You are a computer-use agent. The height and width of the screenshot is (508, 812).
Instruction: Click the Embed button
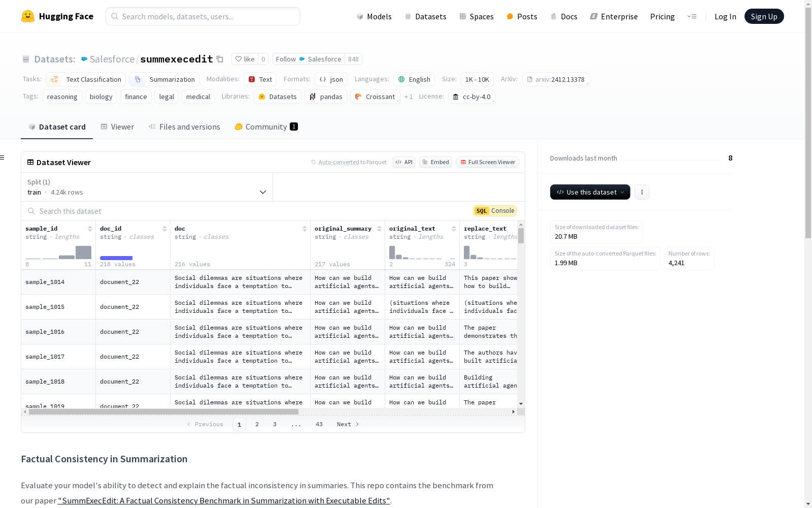435,162
